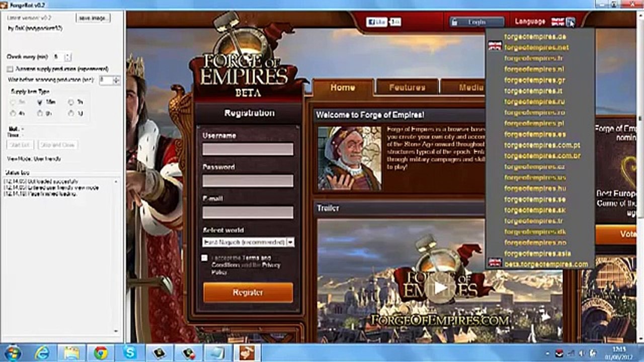This screenshot has width=644, height=362.
Task: Select the 8h supply item type
Action: [40, 114]
